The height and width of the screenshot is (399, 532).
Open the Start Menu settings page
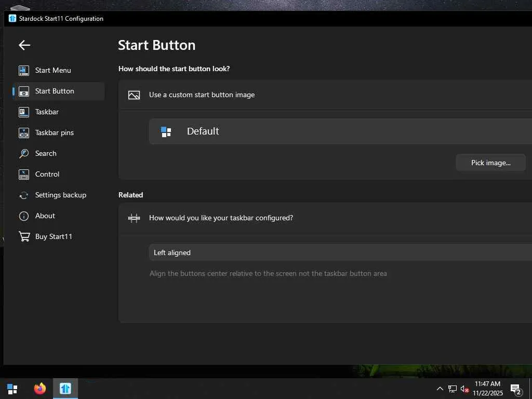[58, 71]
